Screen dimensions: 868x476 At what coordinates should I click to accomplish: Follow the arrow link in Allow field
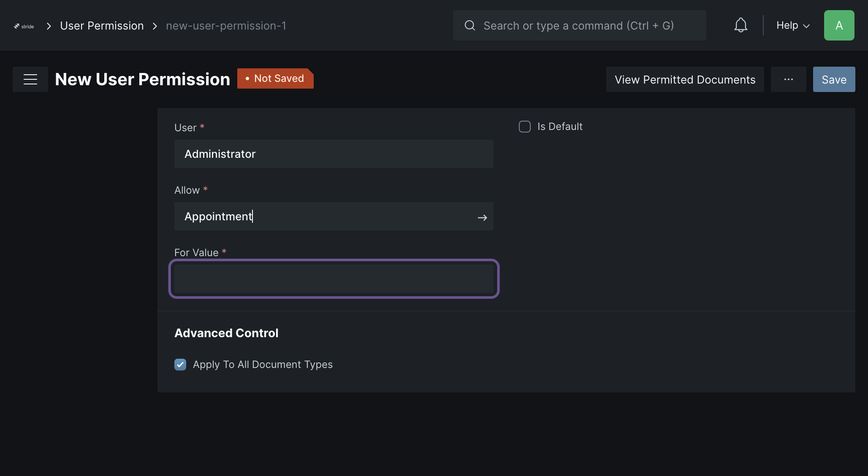(482, 218)
